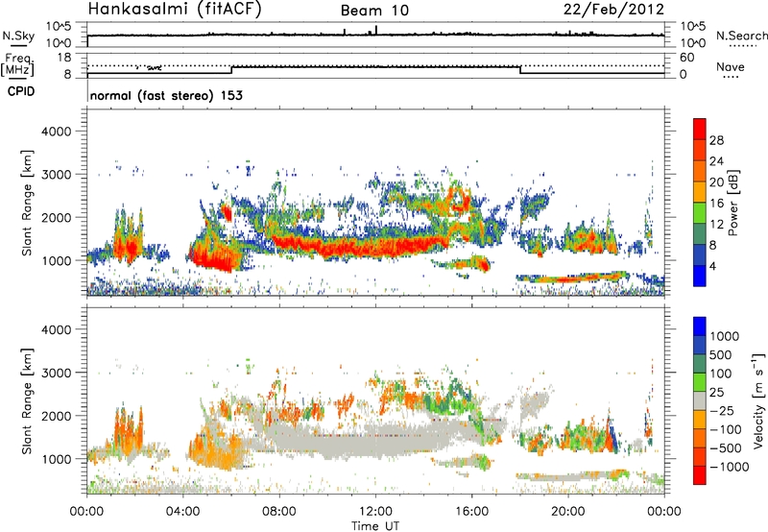The width and height of the screenshot is (768, 532).
Task: Click the noise spike near 12:00 in the top panel
Action: pyautogui.click(x=375, y=30)
